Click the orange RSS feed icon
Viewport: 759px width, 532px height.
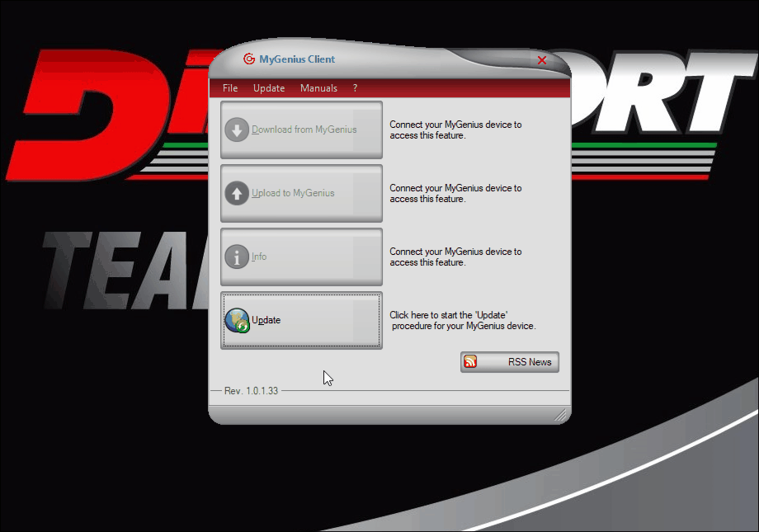click(x=470, y=361)
